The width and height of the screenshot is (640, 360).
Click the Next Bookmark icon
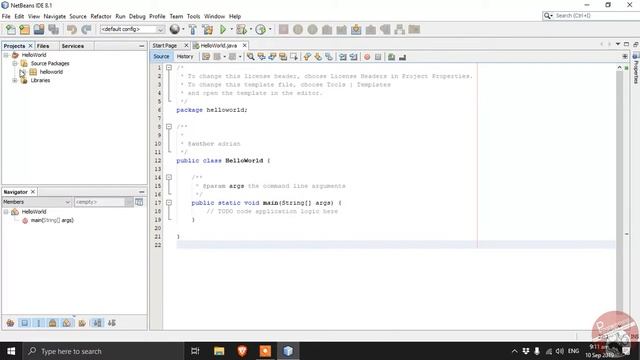(x=318, y=57)
